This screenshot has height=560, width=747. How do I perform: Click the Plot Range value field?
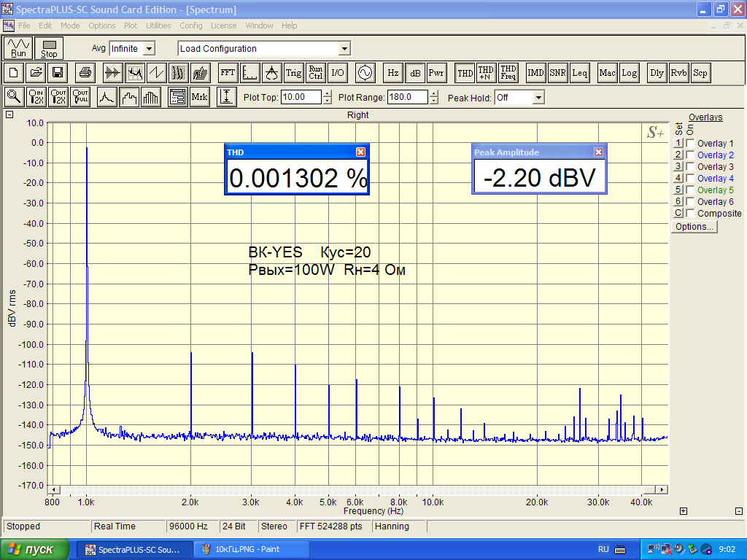pos(408,97)
